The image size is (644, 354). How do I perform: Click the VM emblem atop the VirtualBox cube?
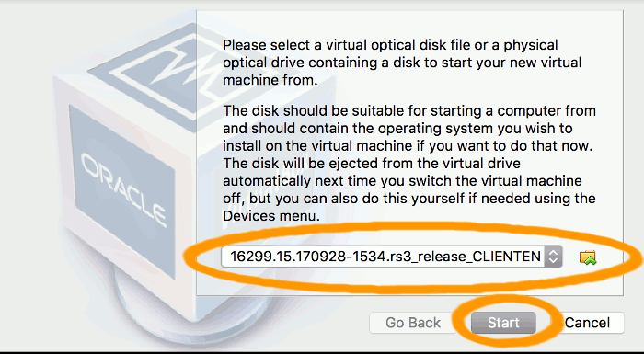(x=165, y=68)
